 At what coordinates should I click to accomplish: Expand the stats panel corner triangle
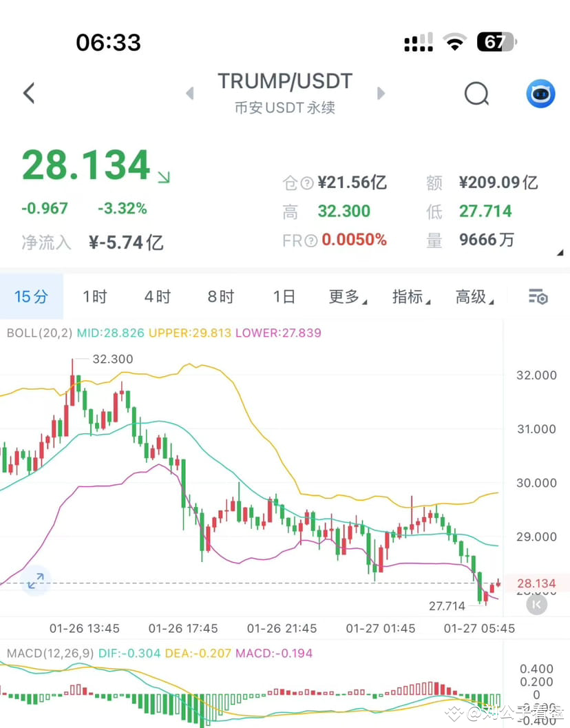[x=560, y=253]
